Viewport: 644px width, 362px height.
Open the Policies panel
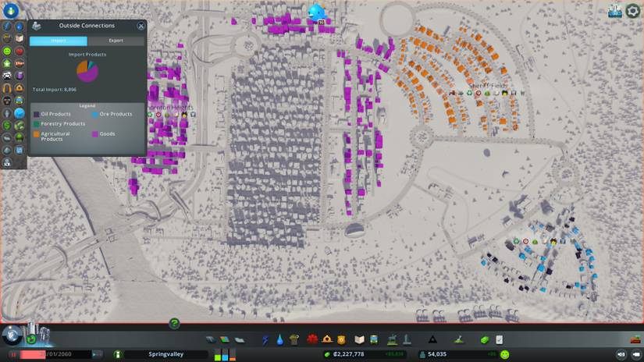(499, 340)
